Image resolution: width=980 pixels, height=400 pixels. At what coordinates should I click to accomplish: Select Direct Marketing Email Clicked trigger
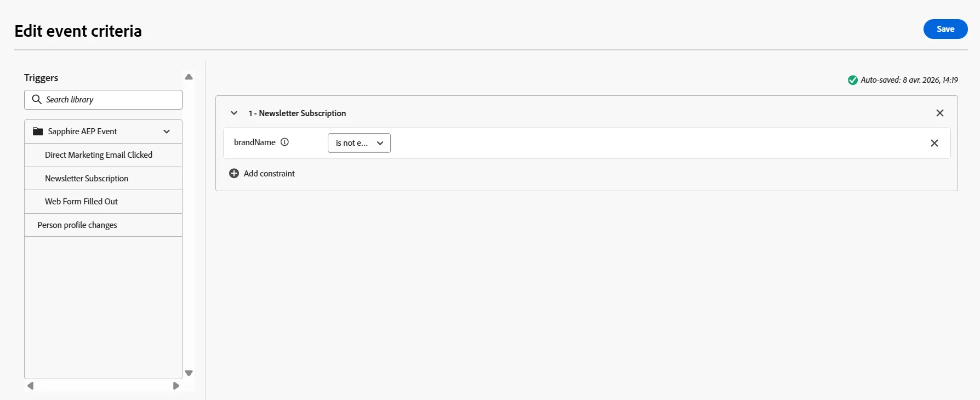point(103,155)
